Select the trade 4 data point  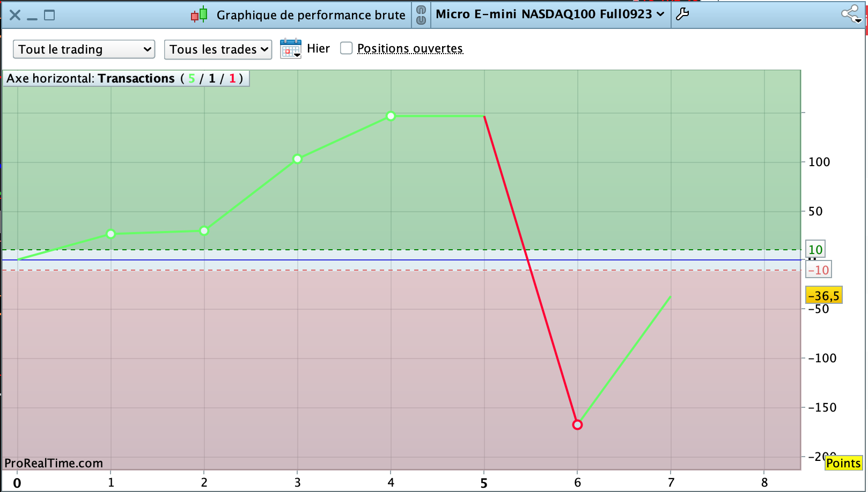pyautogui.click(x=391, y=116)
